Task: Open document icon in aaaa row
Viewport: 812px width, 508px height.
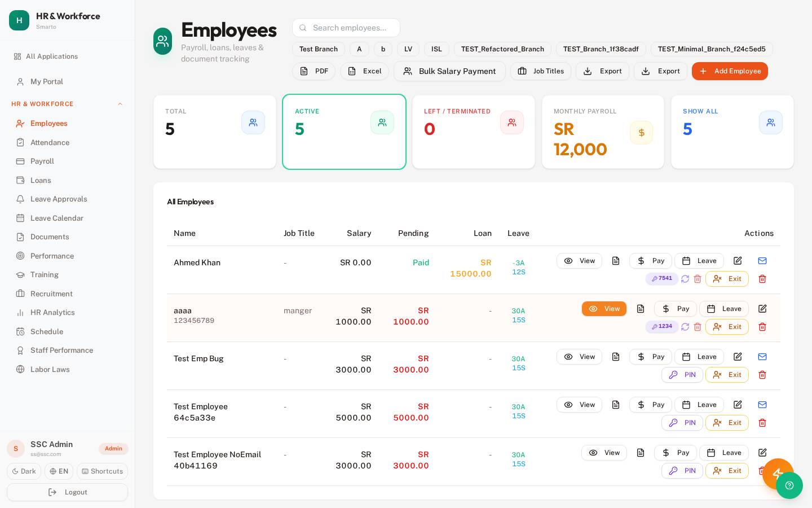Action: coord(641,309)
